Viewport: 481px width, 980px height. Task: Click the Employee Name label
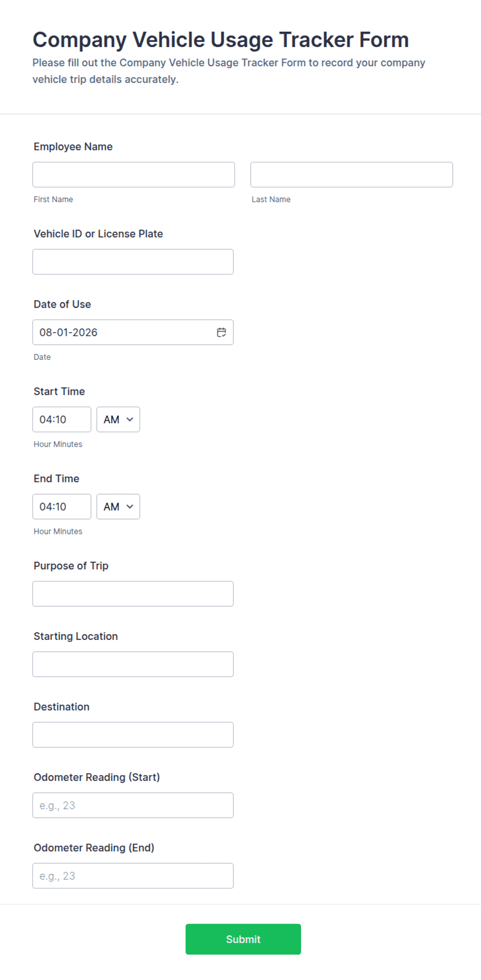(73, 147)
